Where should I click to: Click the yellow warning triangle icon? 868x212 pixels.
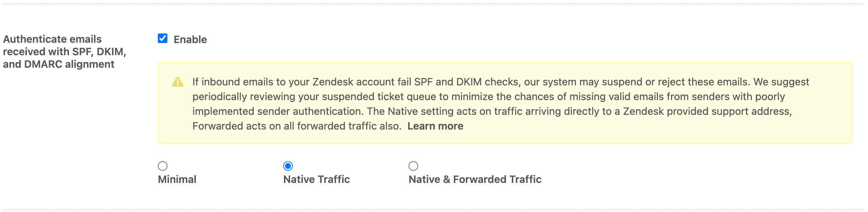pyautogui.click(x=178, y=82)
